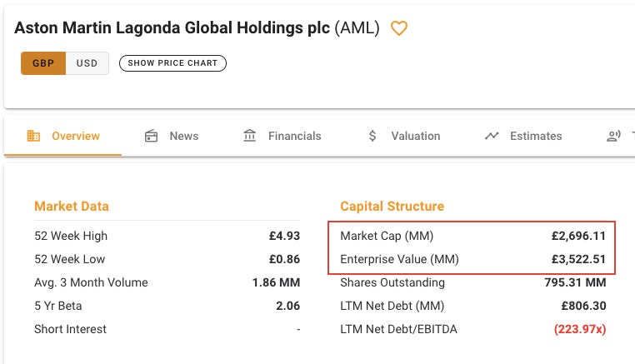Click the Market Cap value £2,696.11
The image size is (635, 364).
(578, 236)
